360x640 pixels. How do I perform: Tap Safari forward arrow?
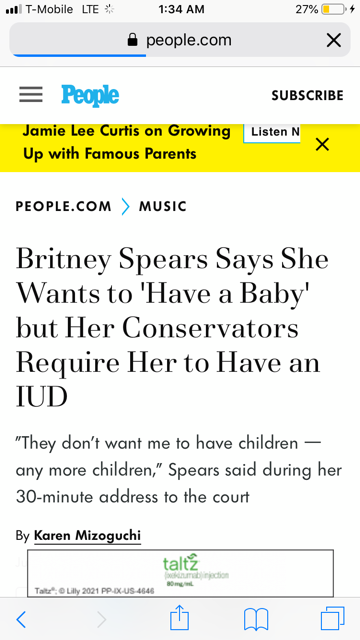pos(101,620)
